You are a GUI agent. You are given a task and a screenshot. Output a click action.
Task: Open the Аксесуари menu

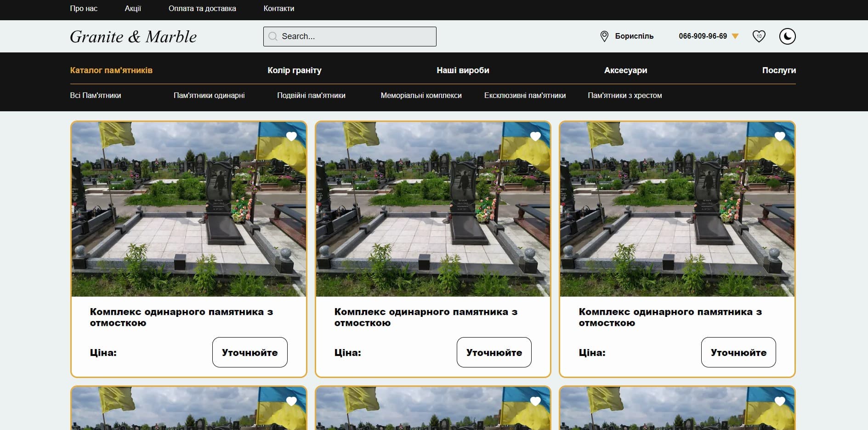point(625,70)
